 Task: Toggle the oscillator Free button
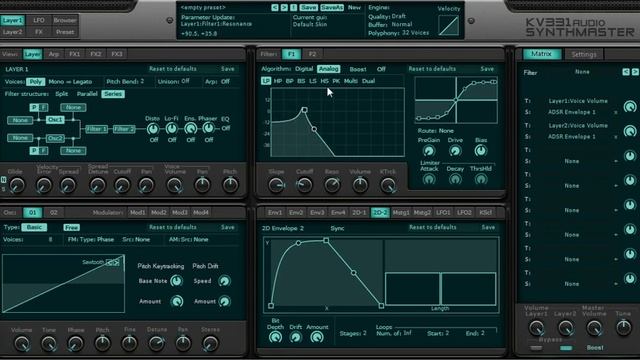71,227
